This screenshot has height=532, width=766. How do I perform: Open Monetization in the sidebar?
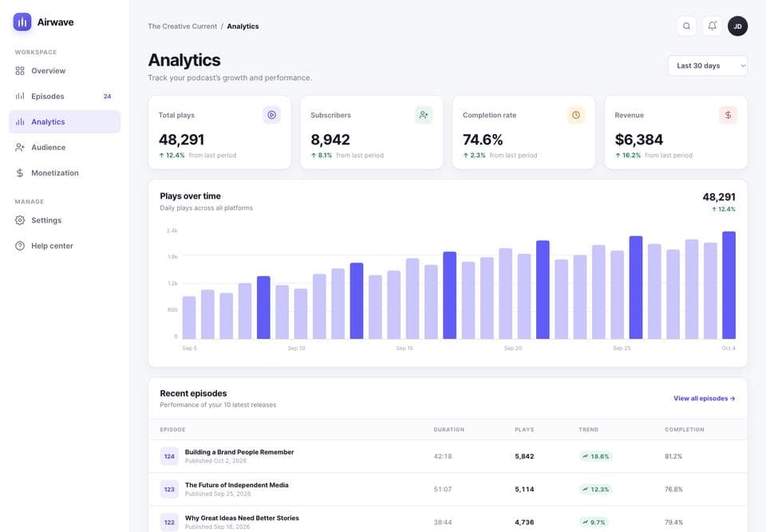[65, 173]
